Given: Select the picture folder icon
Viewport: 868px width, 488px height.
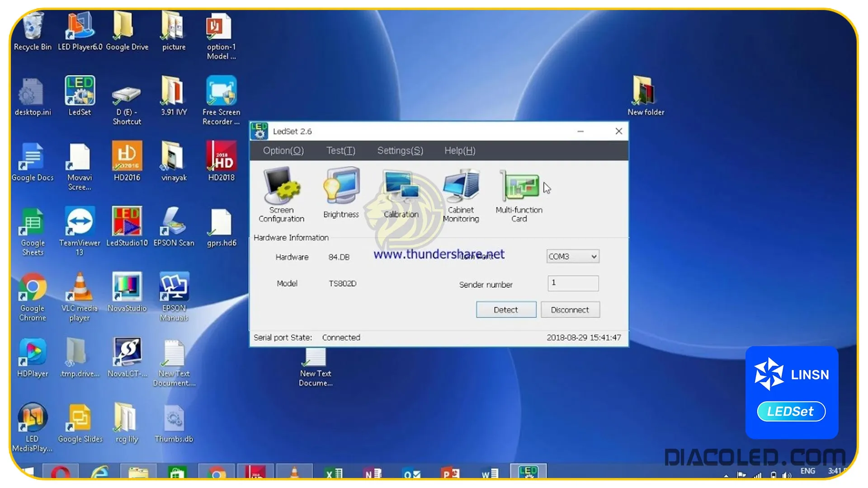Looking at the screenshot, I should pyautogui.click(x=174, y=32).
